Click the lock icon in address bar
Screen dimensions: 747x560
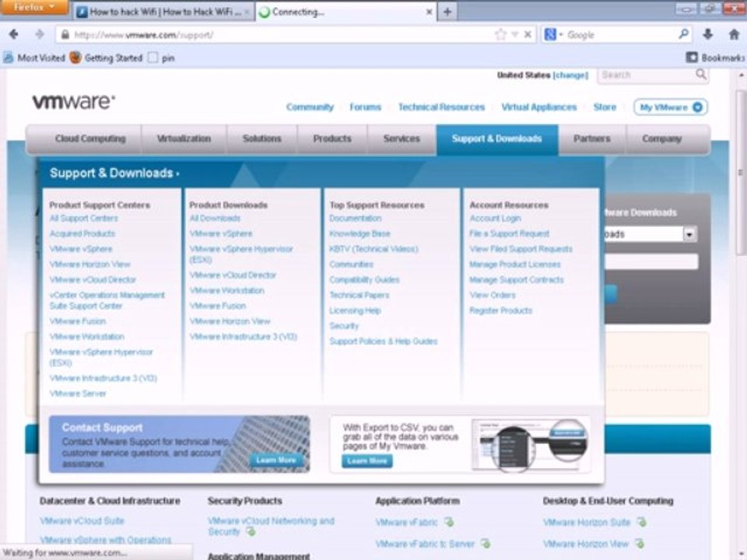(65, 35)
